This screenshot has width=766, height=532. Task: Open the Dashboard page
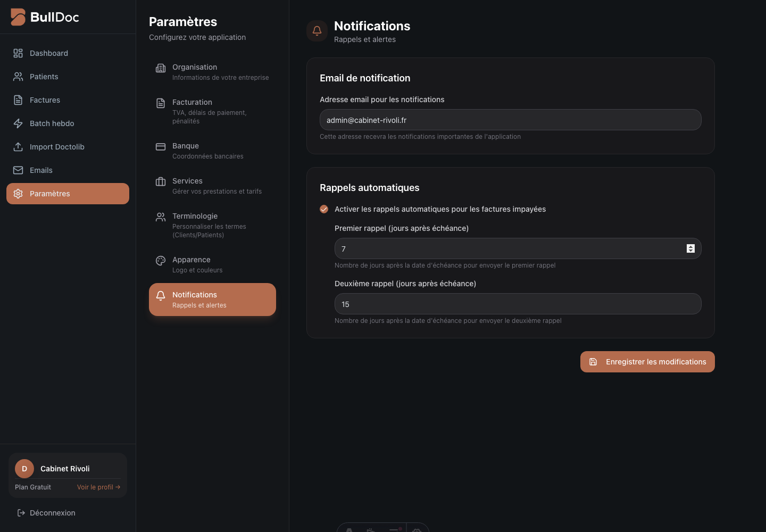tap(68, 53)
